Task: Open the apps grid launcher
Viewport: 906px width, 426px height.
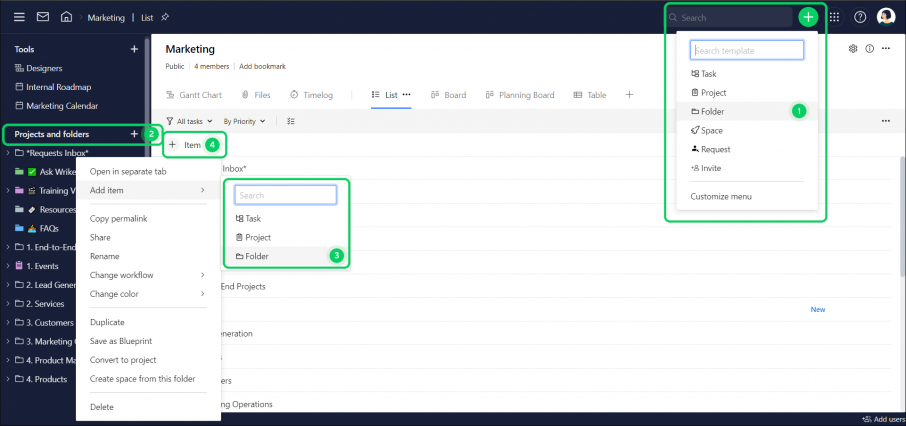Action: point(834,17)
